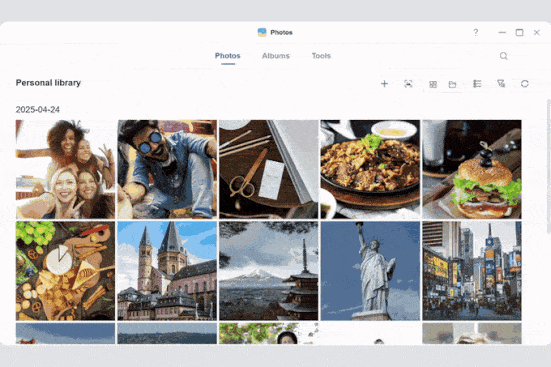551x367 pixels.
Task: Open the filter funnel icon
Action: (501, 84)
